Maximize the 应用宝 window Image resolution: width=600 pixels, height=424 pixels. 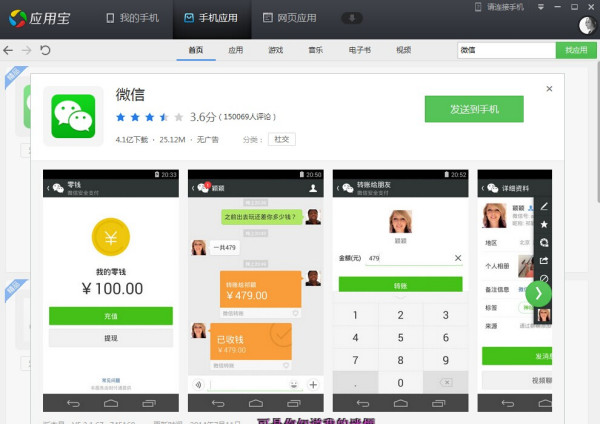click(574, 7)
